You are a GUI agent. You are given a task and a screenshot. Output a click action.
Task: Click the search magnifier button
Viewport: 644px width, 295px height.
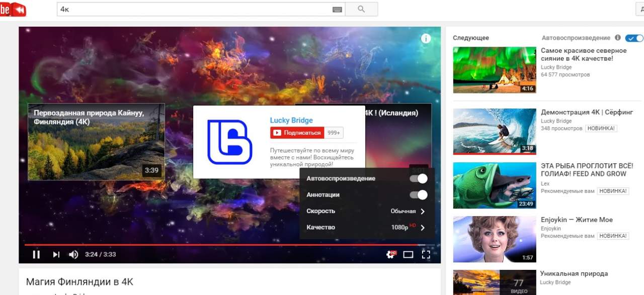(361, 9)
